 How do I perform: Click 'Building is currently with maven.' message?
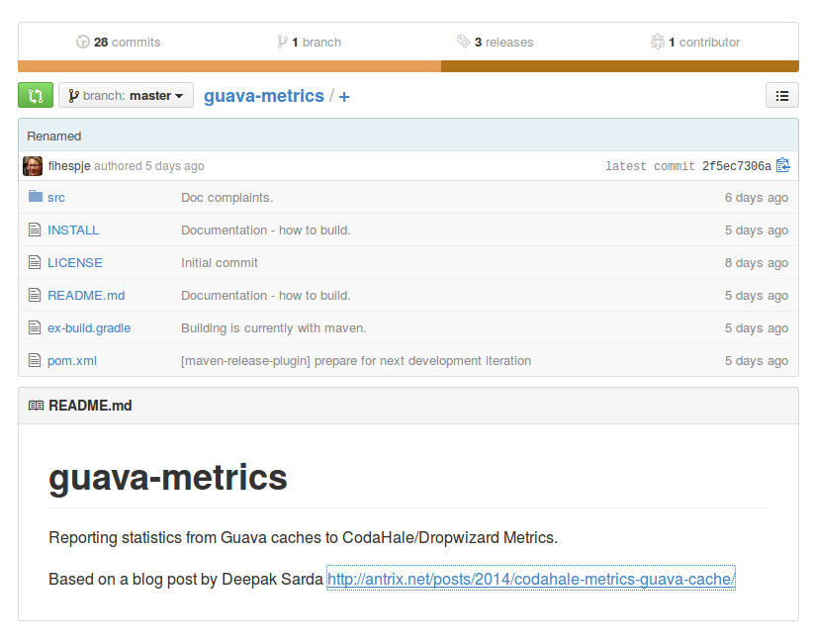[x=274, y=328]
